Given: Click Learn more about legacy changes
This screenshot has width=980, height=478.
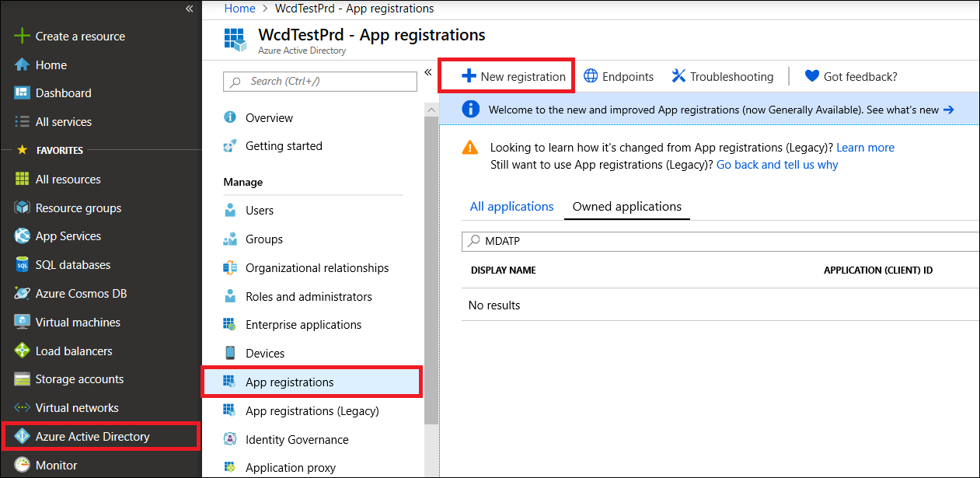Looking at the screenshot, I should tap(865, 147).
